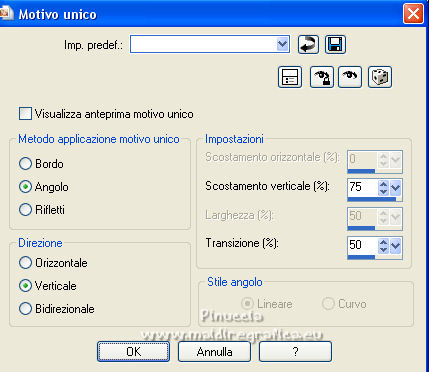The height and width of the screenshot is (372, 429).
Task: Toggle the show/hide previews panel icon
Action: click(x=290, y=77)
